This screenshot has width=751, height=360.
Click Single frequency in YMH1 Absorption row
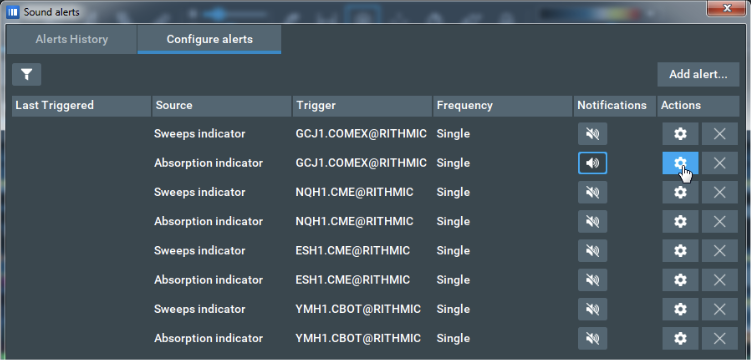(453, 338)
